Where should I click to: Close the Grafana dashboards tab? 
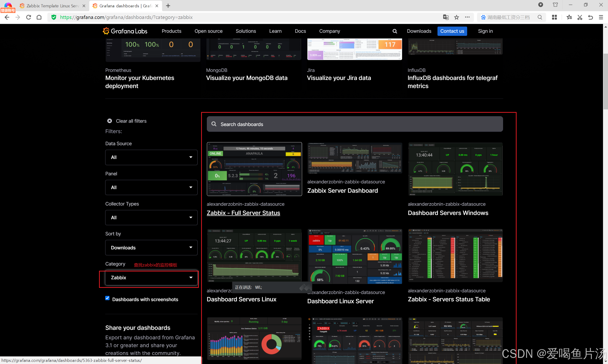pyautogui.click(x=157, y=6)
